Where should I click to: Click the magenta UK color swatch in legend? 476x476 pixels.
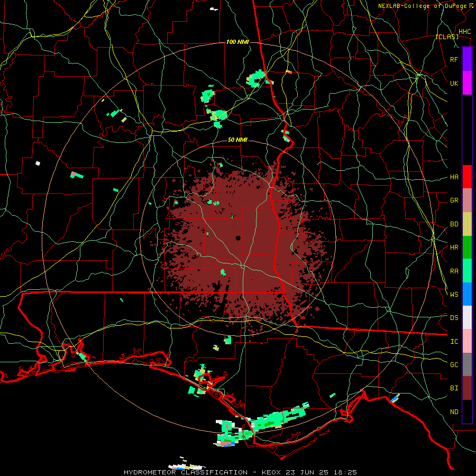[x=467, y=83]
